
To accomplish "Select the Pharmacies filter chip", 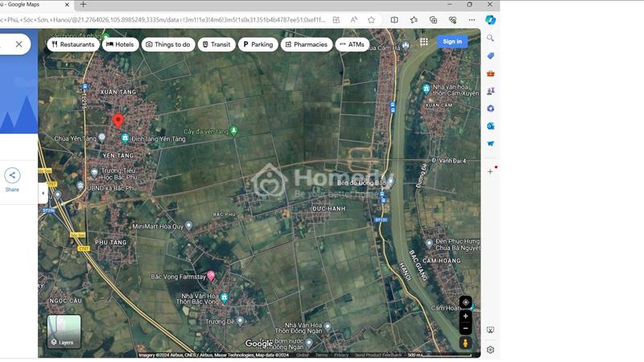I will pyautogui.click(x=307, y=44).
